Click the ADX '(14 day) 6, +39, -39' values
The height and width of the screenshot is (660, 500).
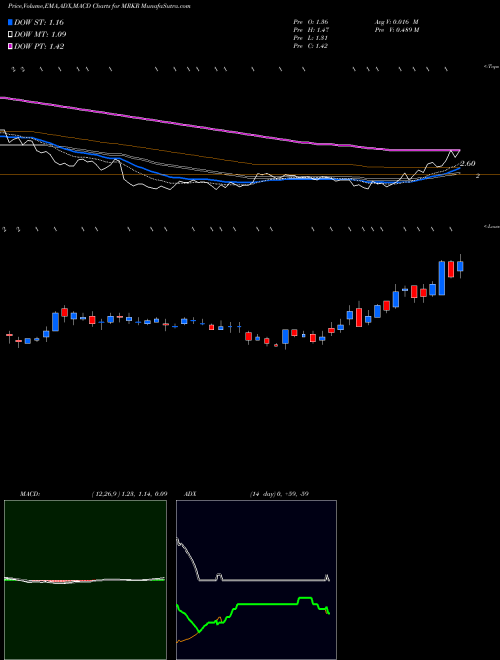[279, 494]
